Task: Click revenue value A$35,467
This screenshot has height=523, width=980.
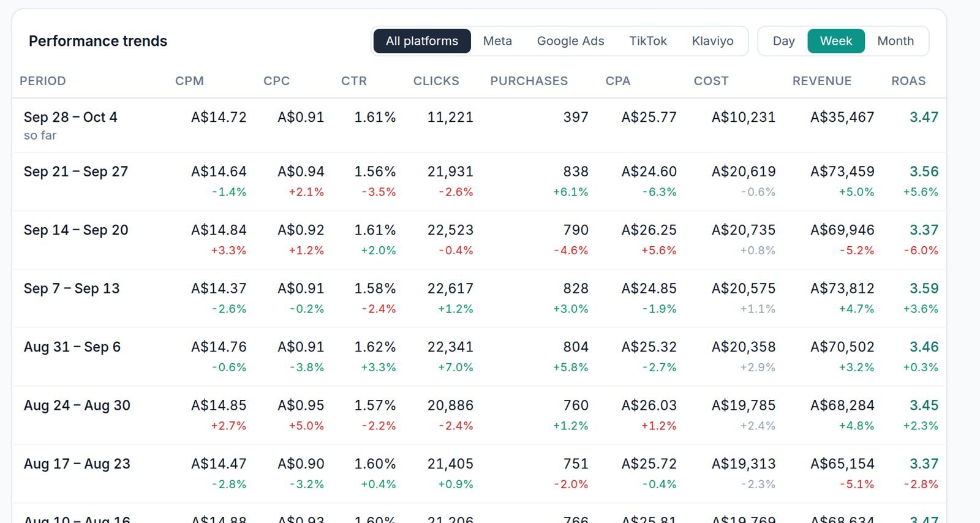Action: (x=842, y=117)
